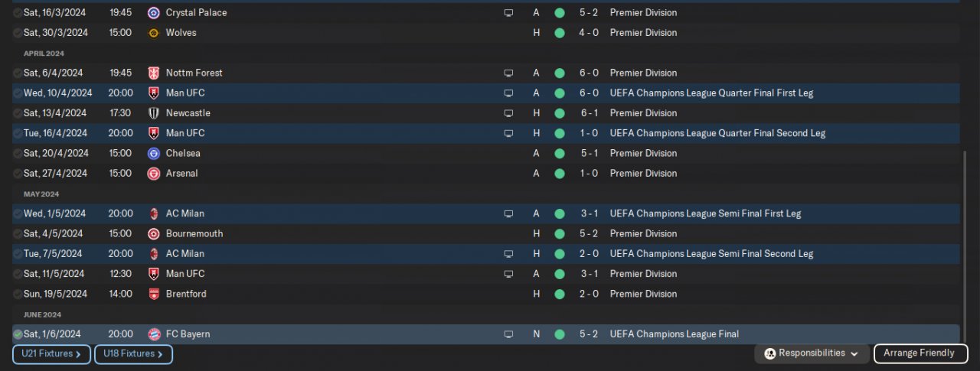Toggle checkmark beside Sat, 6/4/2024 Nottm Forest
The width and height of the screenshot is (980, 371).
[18, 73]
